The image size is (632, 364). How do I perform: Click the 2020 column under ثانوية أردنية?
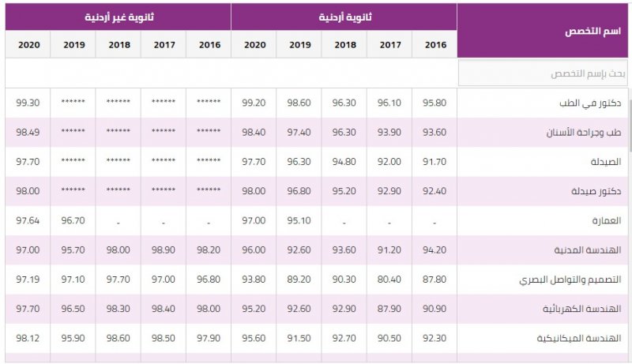coord(254,45)
